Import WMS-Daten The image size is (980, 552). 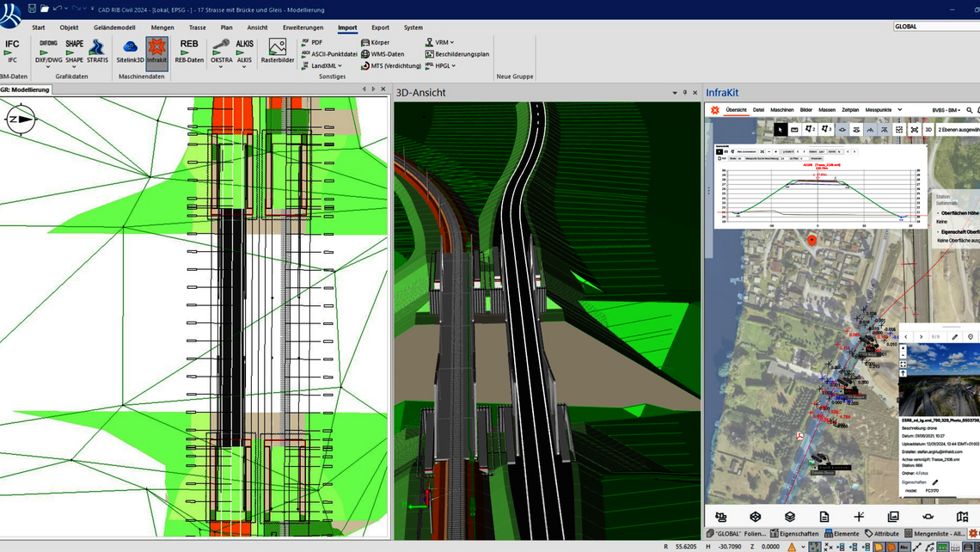(383, 54)
